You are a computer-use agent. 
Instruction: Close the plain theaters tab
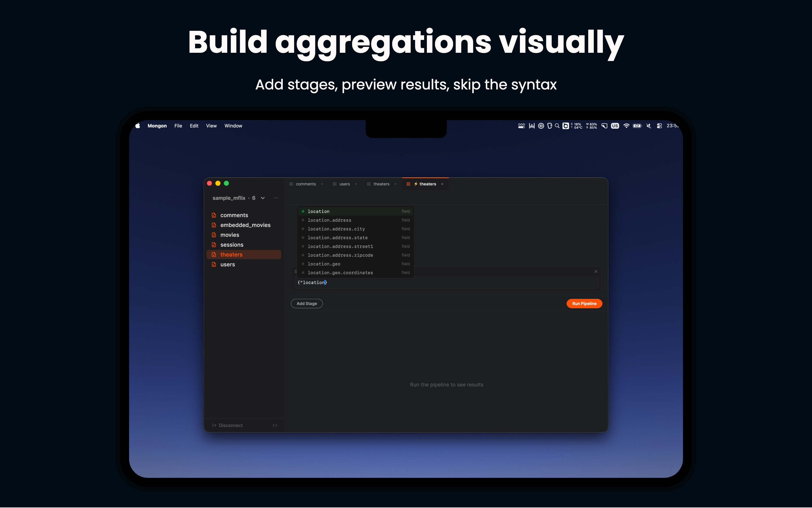(x=396, y=184)
